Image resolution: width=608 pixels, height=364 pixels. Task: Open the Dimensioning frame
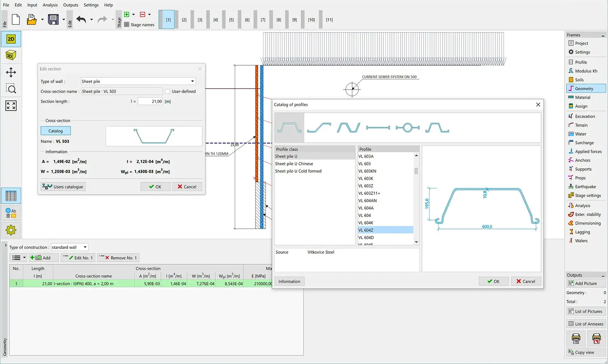[586, 223]
